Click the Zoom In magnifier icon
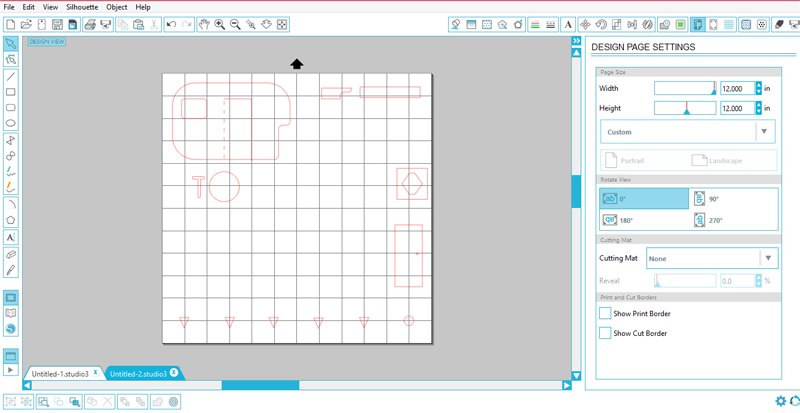The width and height of the screenshot is (800, 413). click(x=219, y=23)
